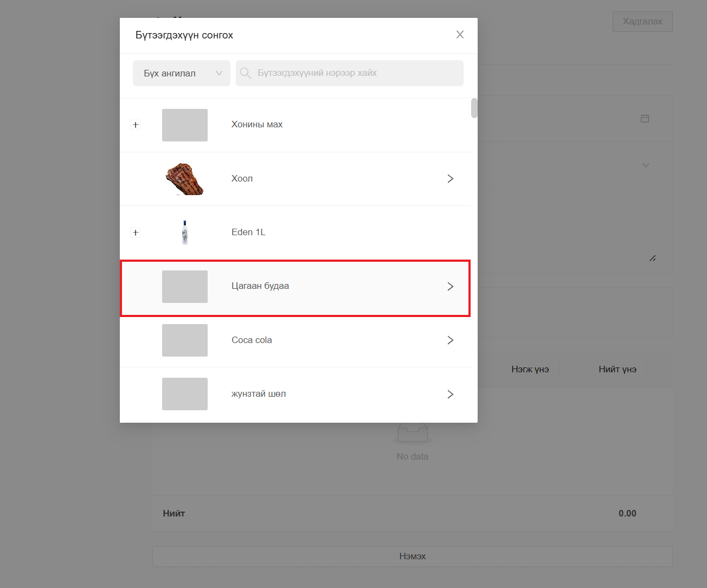The width and height of the screenshot is (707, 588).
Task: Open the Бүх ангилал category dropdown
Action: pos(181,73)
